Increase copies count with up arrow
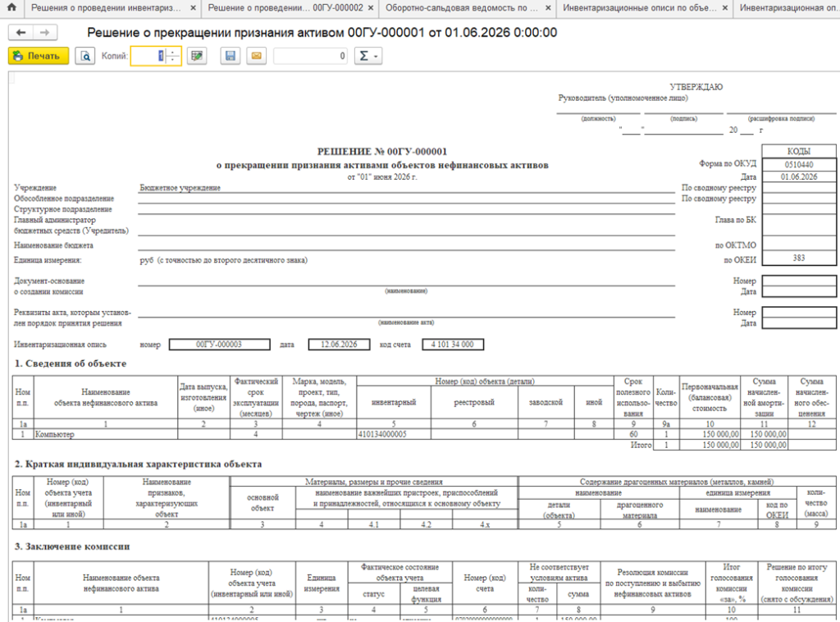 [173, 52]
